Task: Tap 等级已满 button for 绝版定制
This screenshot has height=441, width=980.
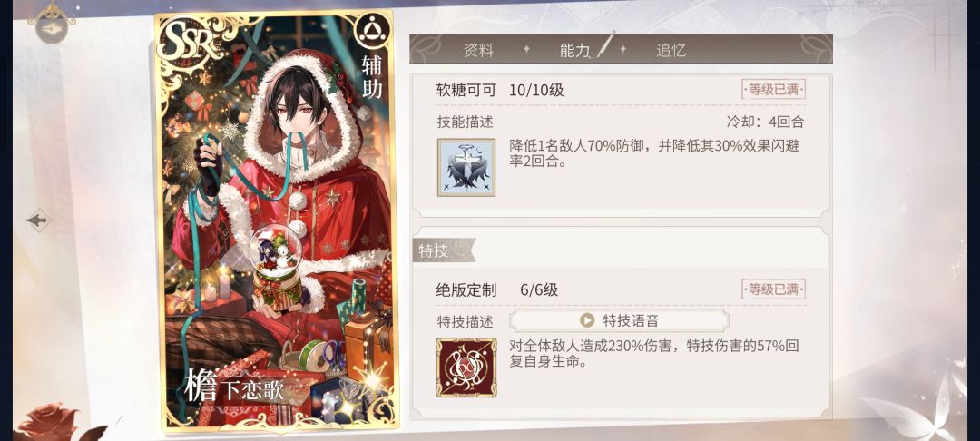Action: tap(774, 289)
